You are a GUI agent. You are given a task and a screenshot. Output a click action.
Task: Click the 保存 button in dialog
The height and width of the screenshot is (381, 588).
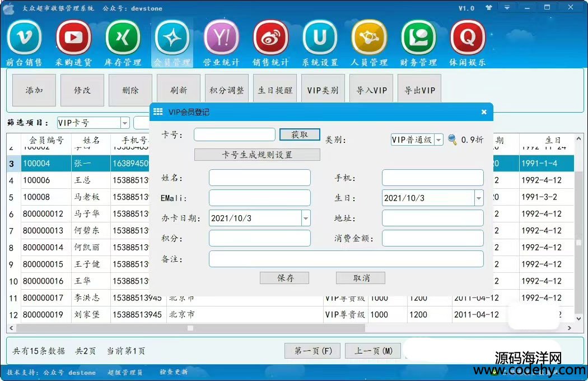(284, 278)
